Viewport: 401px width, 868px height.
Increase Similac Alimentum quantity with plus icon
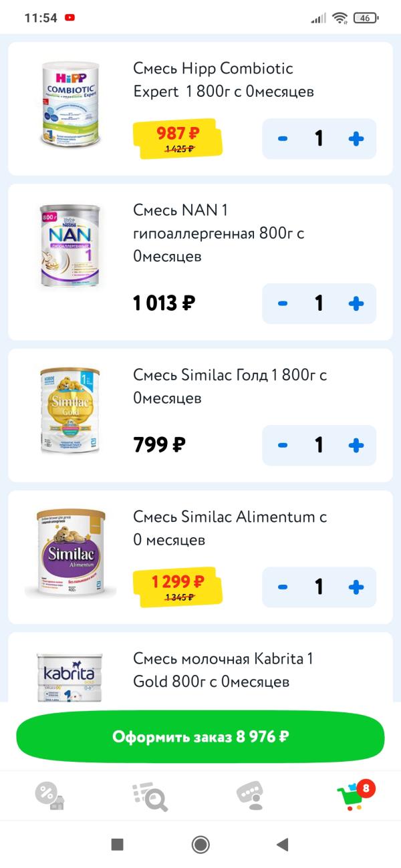point(356,587)
